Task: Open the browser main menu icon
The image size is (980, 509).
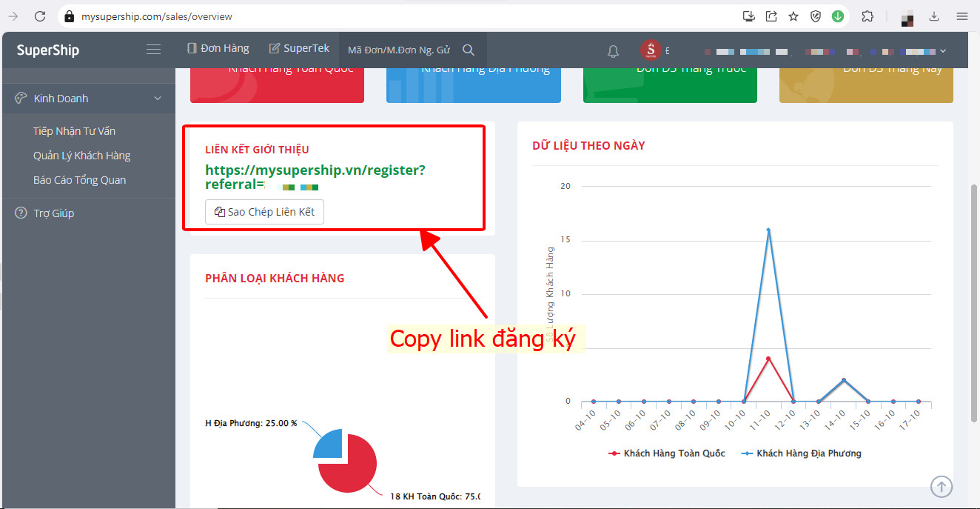Action: (x=962, y=16)
